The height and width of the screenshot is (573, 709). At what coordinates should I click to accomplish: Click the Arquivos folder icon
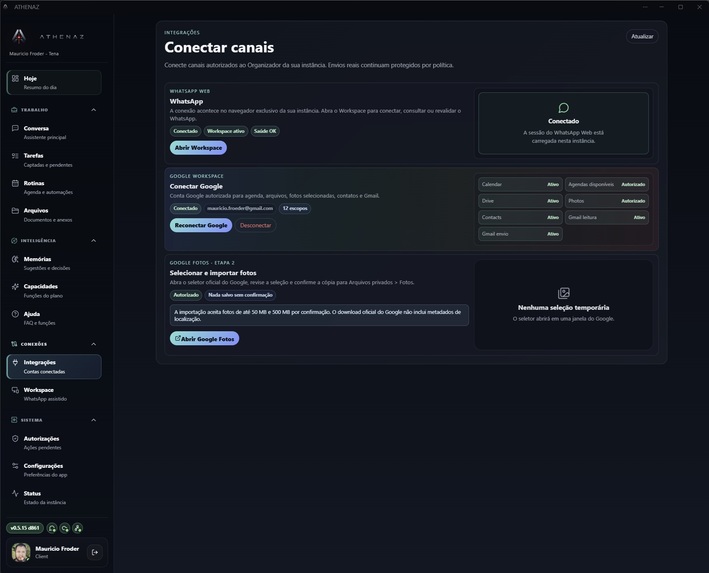(x=15, y=210)
